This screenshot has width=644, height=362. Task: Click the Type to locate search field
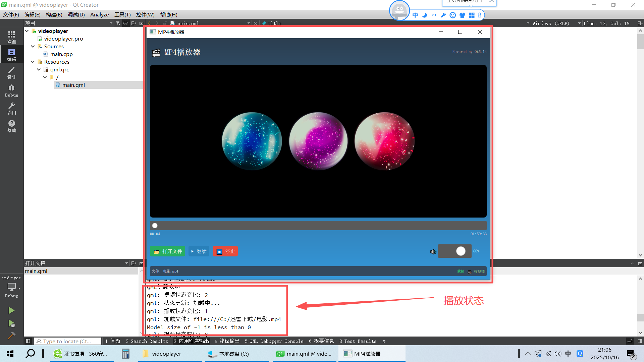67,341
